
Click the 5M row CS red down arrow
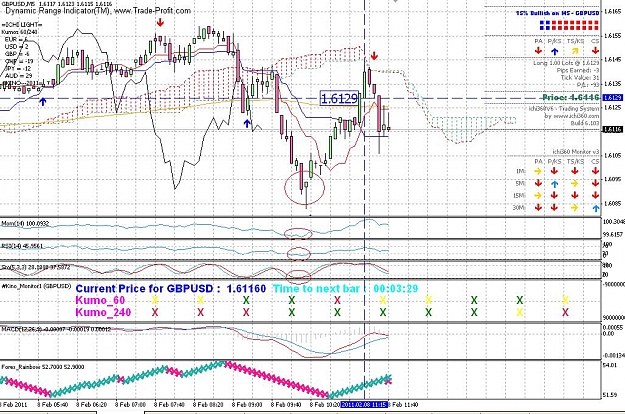coord(595,184)
